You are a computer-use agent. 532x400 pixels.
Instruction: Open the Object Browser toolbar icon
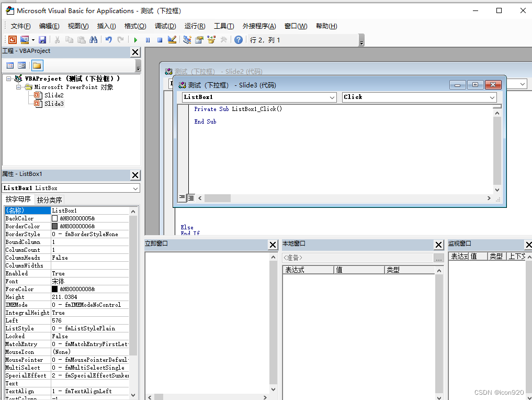click(x=211, y=40)
